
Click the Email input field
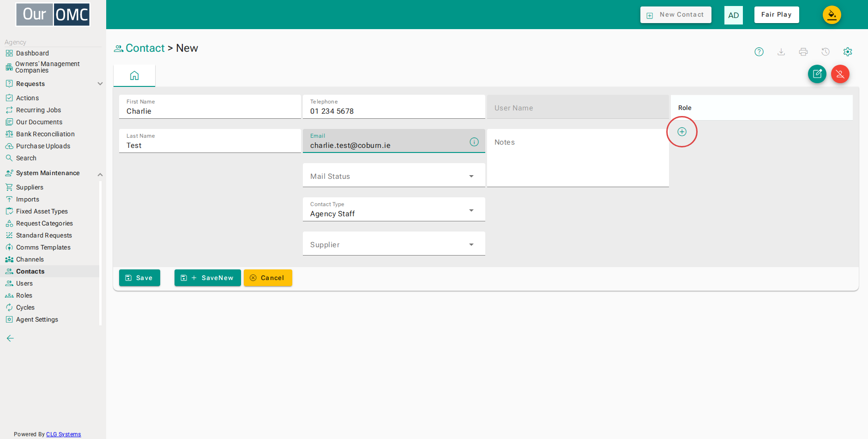pyautogui.click(x=394, y=141)
